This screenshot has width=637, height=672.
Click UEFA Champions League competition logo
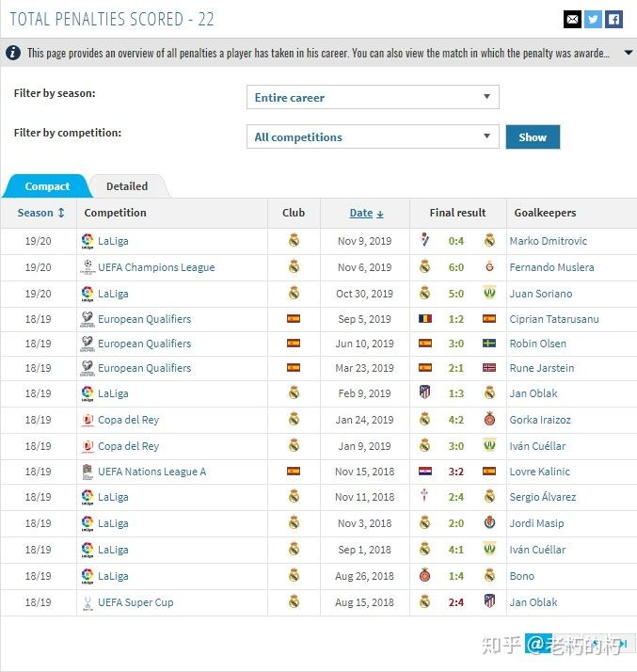click(88, 267)
